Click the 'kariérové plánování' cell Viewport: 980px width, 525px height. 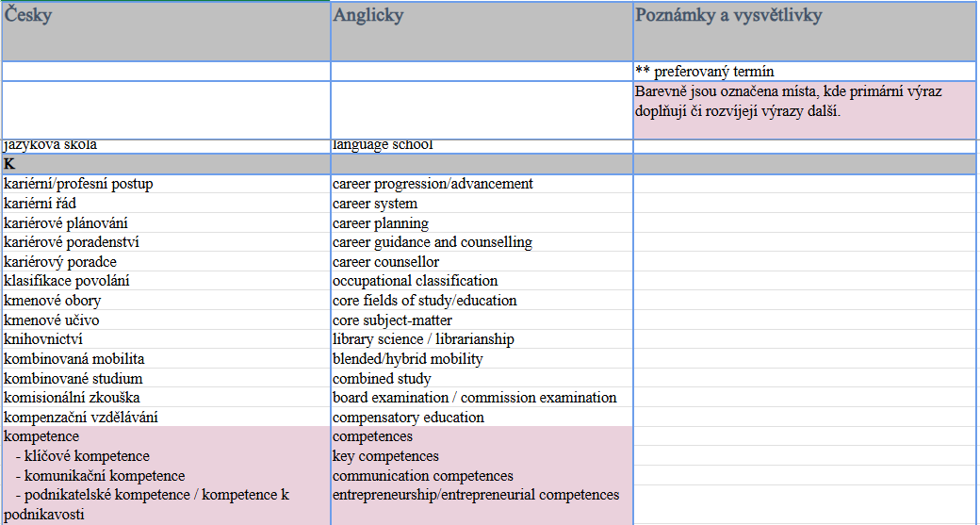click(166, 223)
